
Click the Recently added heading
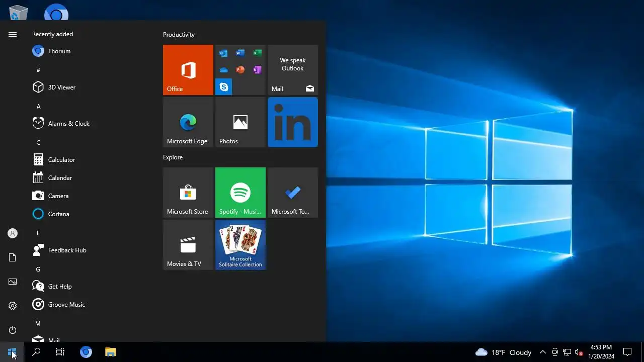[52, 34]
